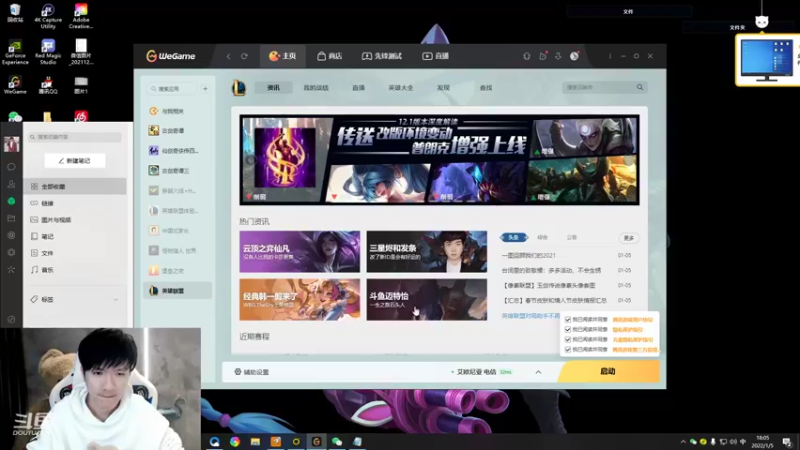Toggle checkbox beside 腾讯游戏第三方信息

(x=567, y=349)
